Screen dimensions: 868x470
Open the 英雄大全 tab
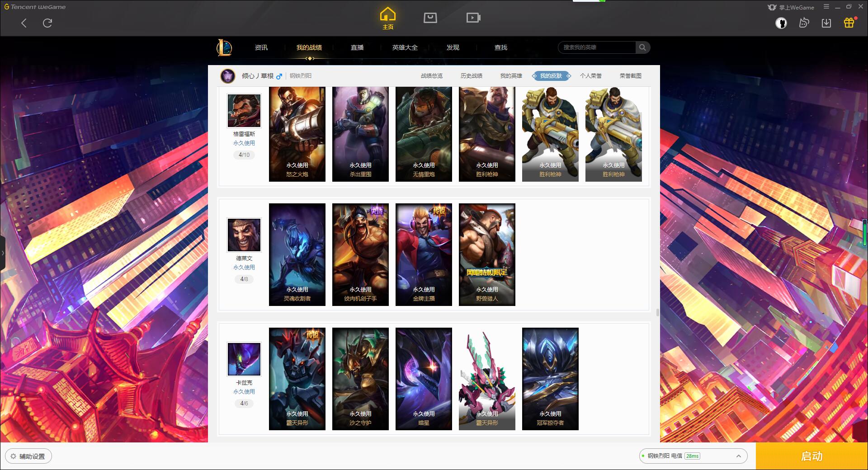(405, 47)
